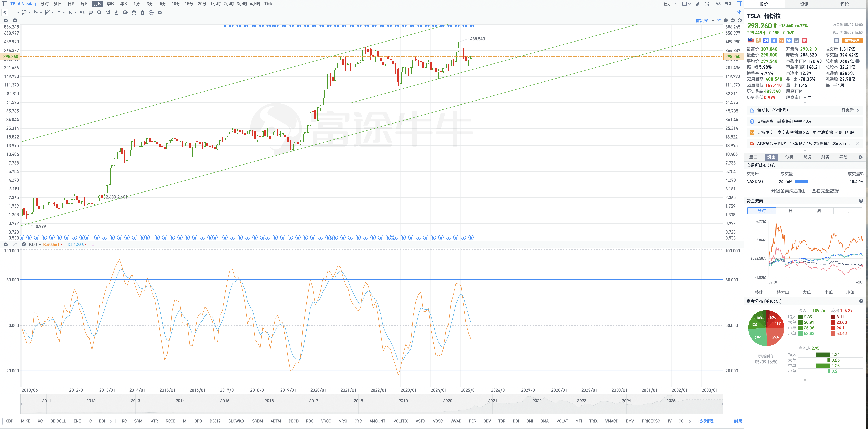Click the price alert bell icon
Screen dimensions: 868x429
click(836, 40)
